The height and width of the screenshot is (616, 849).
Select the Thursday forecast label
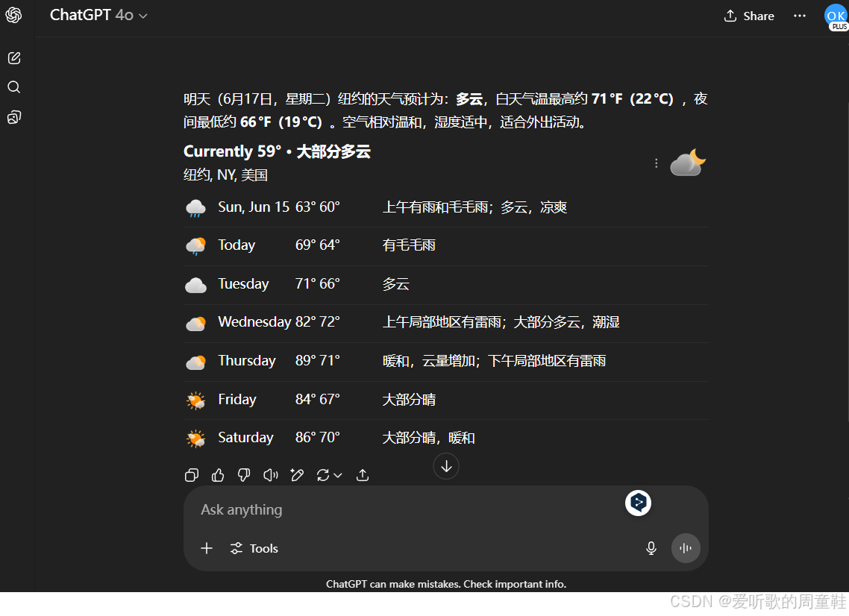point(246,360)
